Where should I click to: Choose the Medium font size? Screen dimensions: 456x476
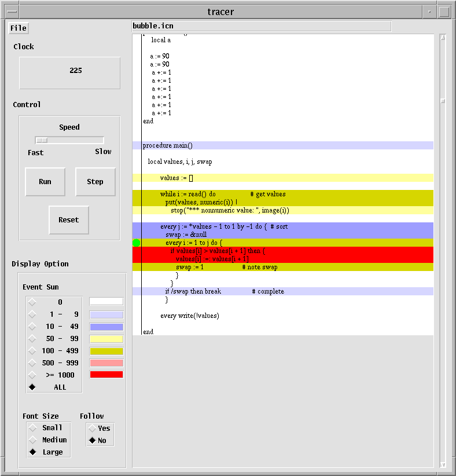pos(32,440)
